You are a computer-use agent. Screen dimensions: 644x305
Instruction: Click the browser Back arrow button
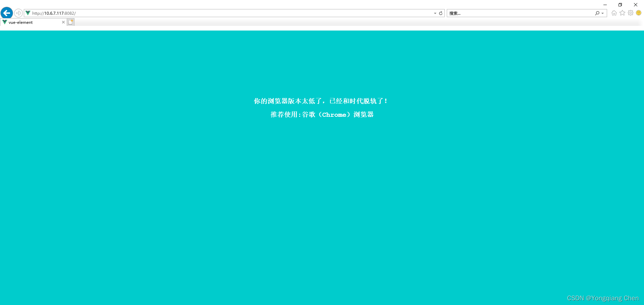point(7,13)
